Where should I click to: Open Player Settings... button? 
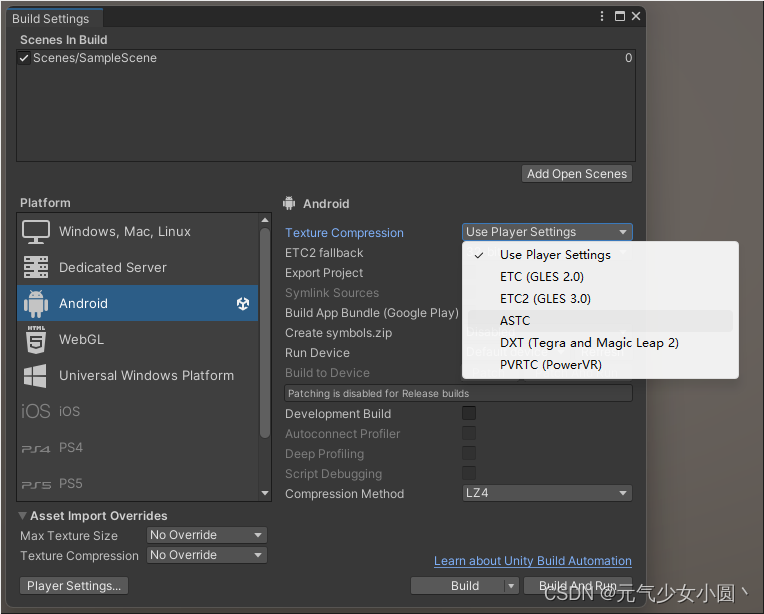[x=74, y=586]
